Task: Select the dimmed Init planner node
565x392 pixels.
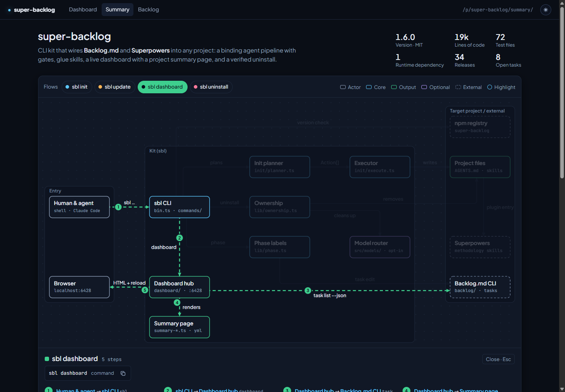Action: click(x=280, y=167)
